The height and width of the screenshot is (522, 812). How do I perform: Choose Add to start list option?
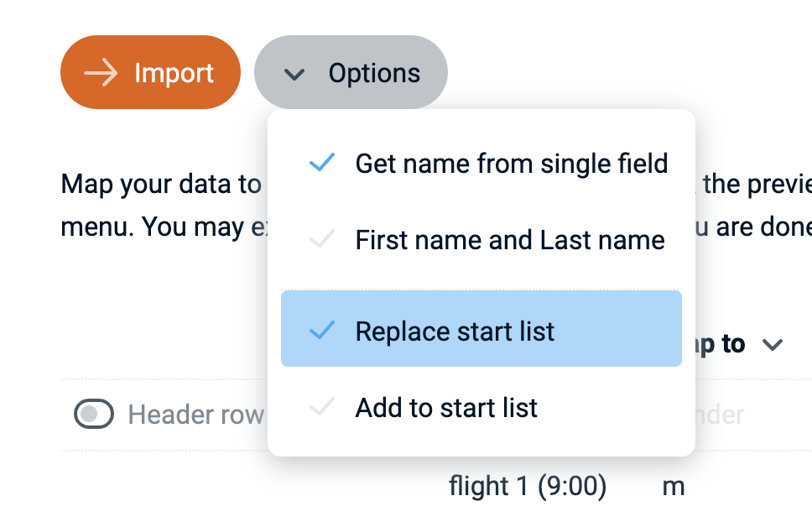(x=446, y=408)
